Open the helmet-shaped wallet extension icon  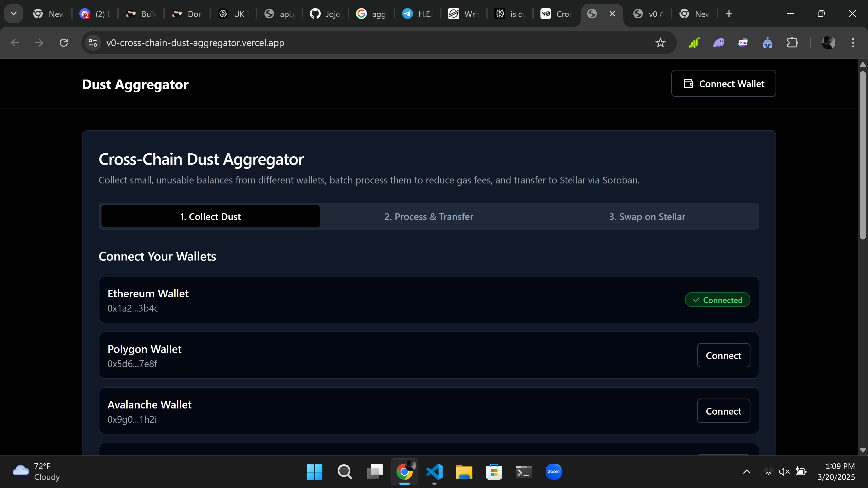768,43
